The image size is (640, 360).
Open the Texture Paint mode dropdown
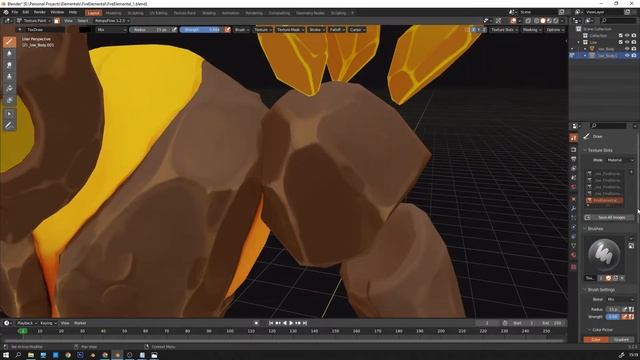tap(34, 20)
